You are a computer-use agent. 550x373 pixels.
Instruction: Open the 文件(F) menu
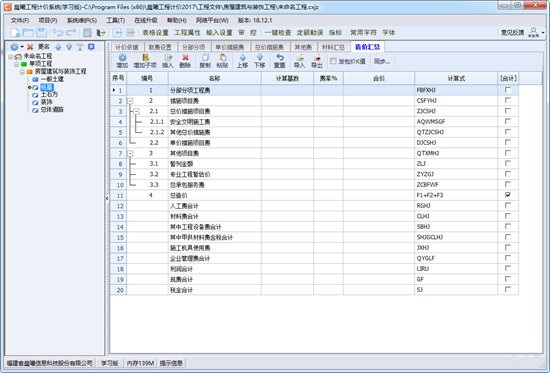(20, 20)
